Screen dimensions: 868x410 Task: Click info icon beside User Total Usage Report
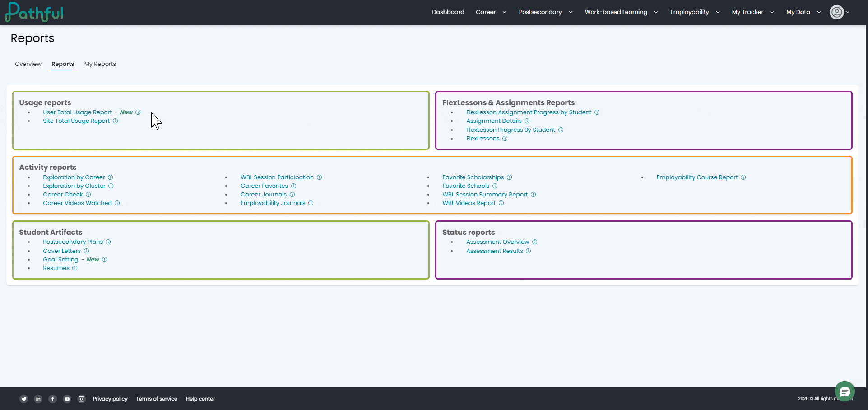[x=138, y=112]
